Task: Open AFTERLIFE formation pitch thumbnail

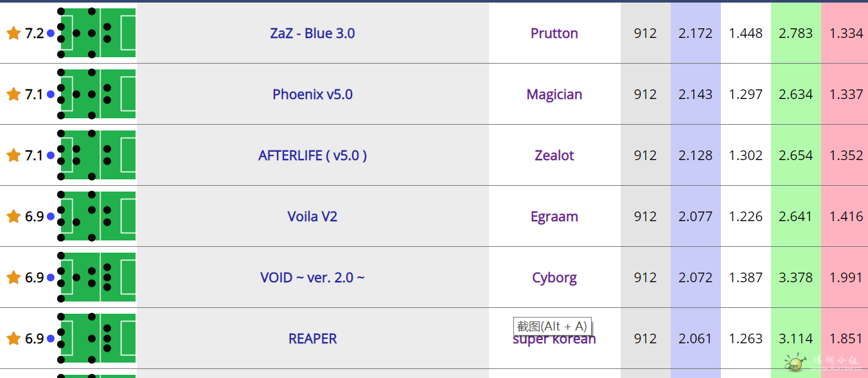Action: 96,155
